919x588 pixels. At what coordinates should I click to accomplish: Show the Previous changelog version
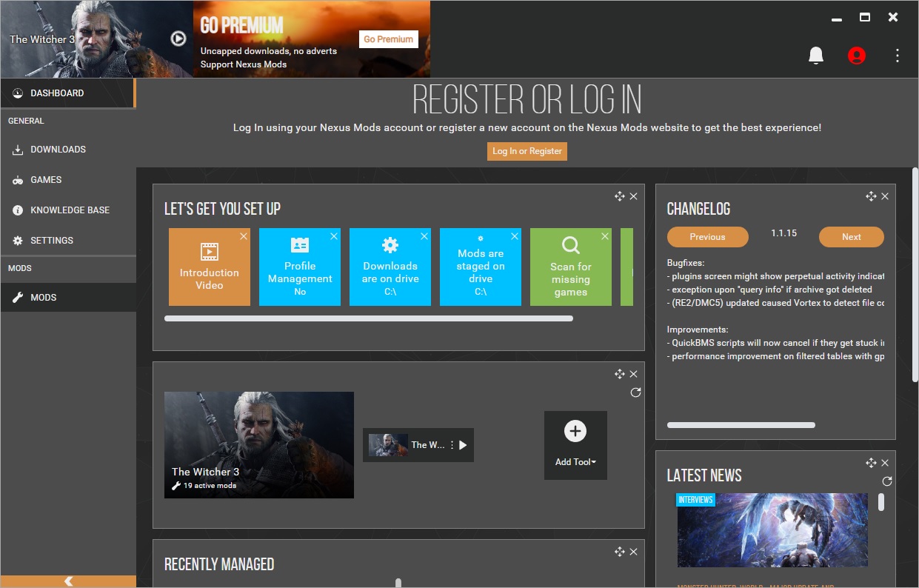click(x=707, y=237)
